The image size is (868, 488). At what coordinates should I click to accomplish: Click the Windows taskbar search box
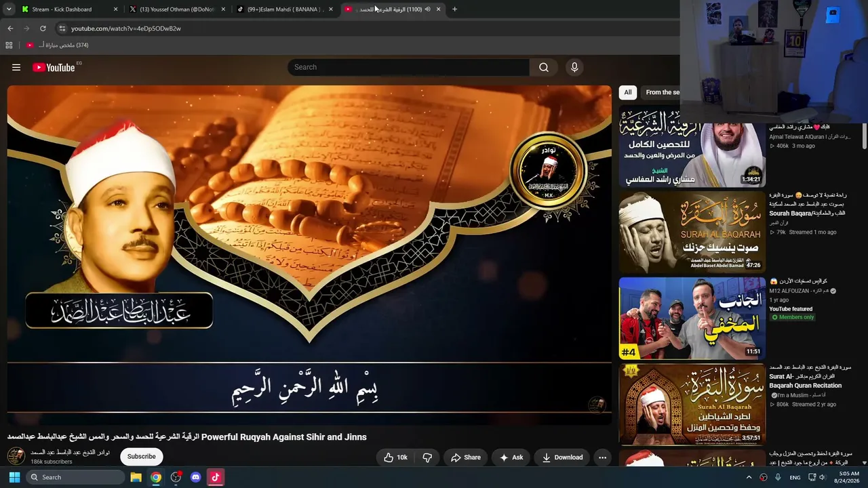point(75,477)
